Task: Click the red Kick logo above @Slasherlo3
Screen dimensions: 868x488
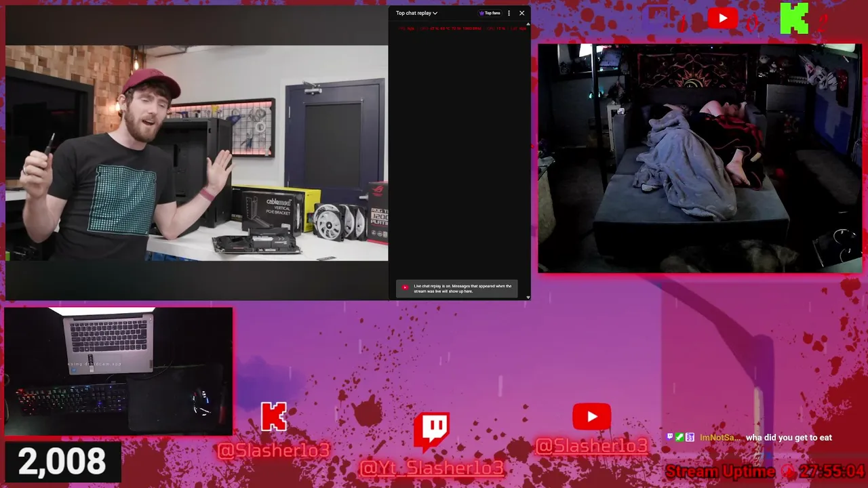Action: 274,417
